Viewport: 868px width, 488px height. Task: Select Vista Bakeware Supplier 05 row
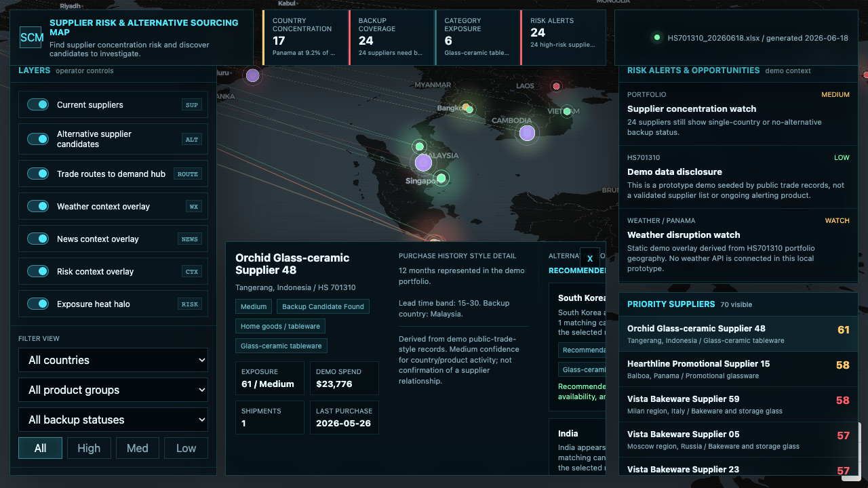click(x=738, y=439)
